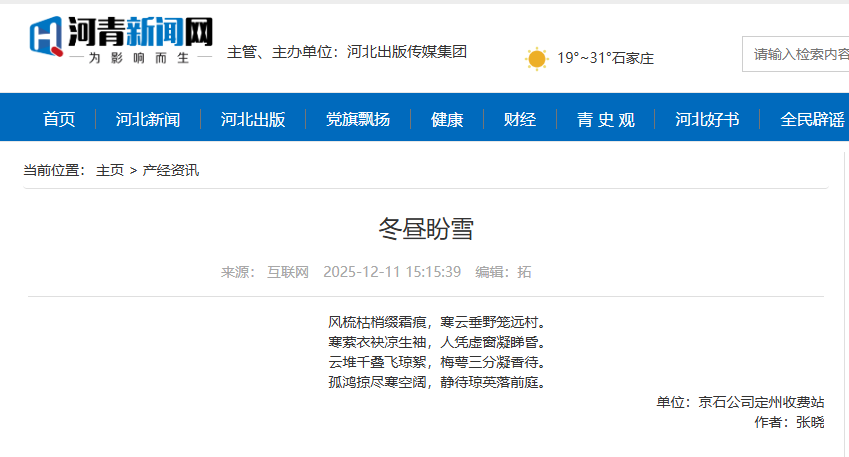
Task: Select the 全民辟谣 navigation item
Action: pos(811,120)
